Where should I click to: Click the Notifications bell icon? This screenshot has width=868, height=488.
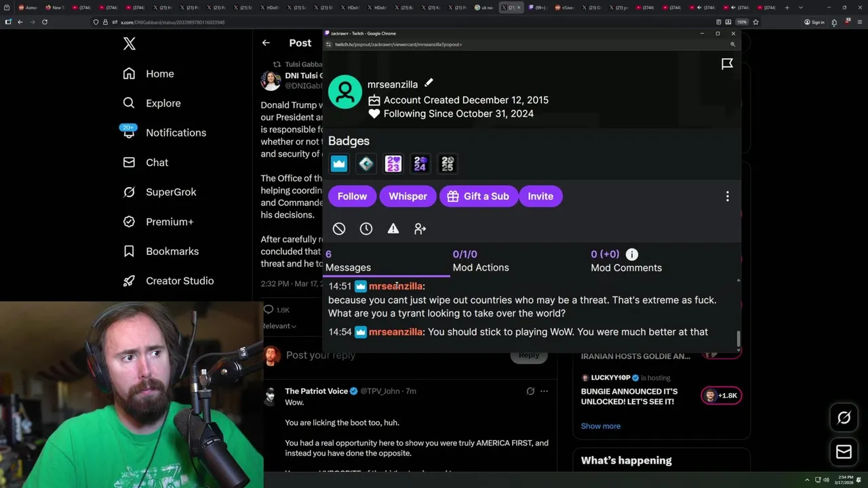pyautogui.click(x=129, y=133)
